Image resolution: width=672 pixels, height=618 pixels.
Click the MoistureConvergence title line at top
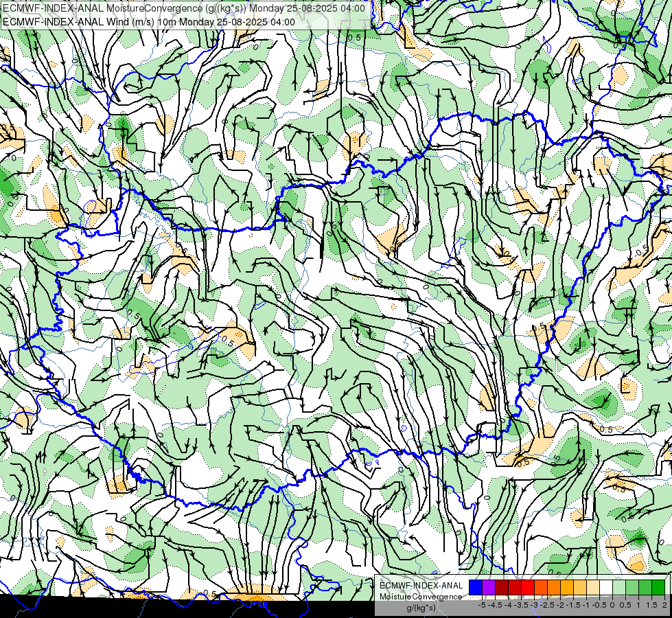coord(184,8)
